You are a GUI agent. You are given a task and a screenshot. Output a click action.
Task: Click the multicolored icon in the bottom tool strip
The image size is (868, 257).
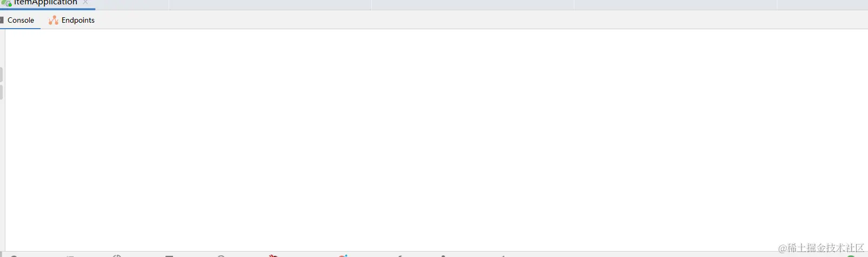pos(343,255)
